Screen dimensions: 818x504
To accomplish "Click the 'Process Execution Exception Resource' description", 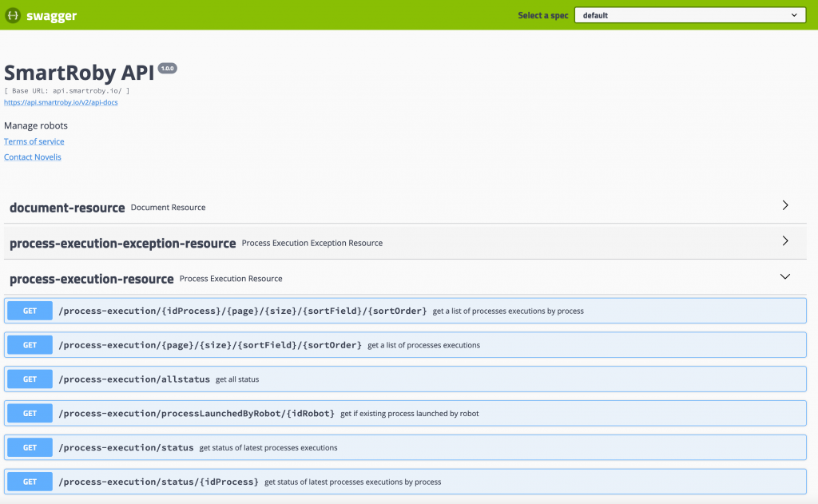I will (x=312, y=243).
